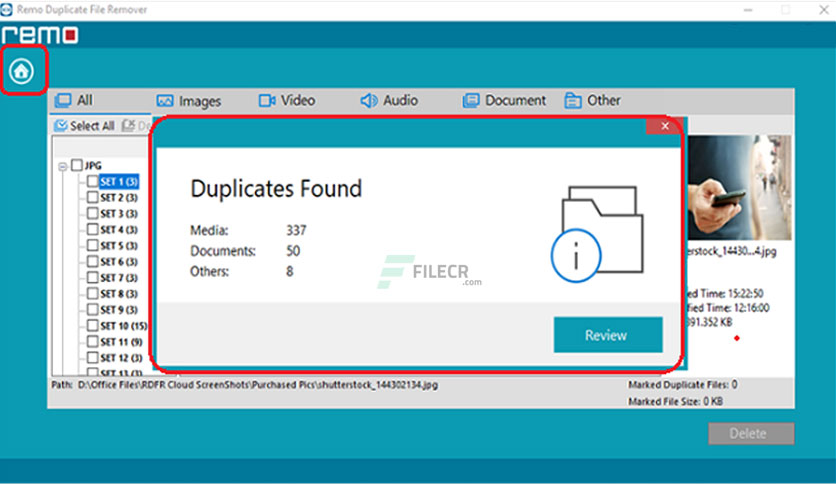The width and height of the screenshot is (836, 484).
Task: Check the SET 7 (3) checkbox
Action: pos(92,277)
